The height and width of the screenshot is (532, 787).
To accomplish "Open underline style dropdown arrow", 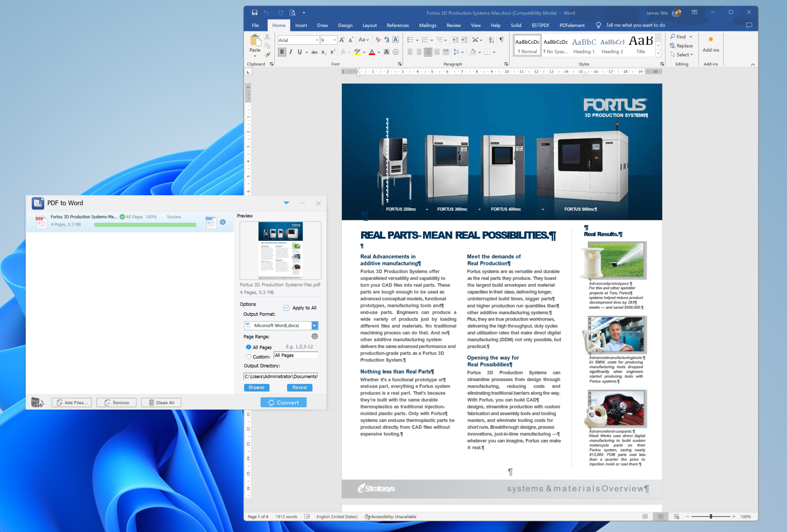I will click(x=306, y=52).
